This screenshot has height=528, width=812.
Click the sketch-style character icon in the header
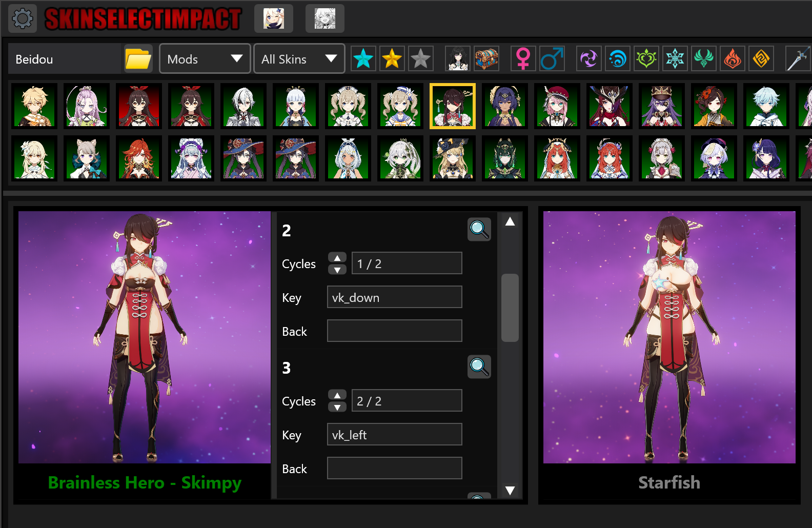(x=325, y=18)
